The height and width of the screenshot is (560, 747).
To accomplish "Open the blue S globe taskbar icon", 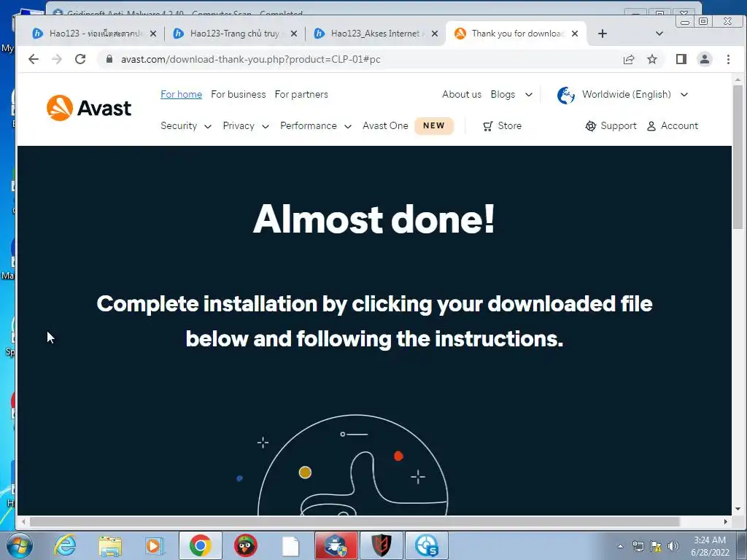I will click(x=426, y=545).
